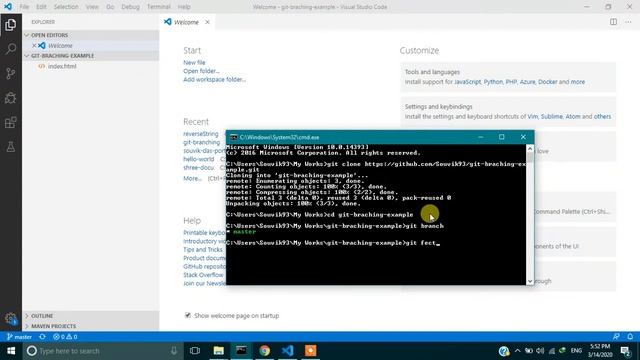The height and width of the screenshot is (360, 640).
Task: Open File Explorer from the taskbar
Action: tap(218, 351)
